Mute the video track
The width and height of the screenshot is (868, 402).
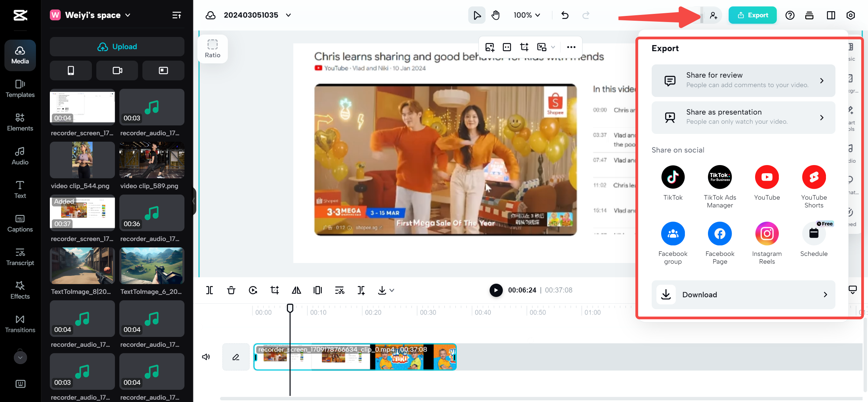point(206,357)
